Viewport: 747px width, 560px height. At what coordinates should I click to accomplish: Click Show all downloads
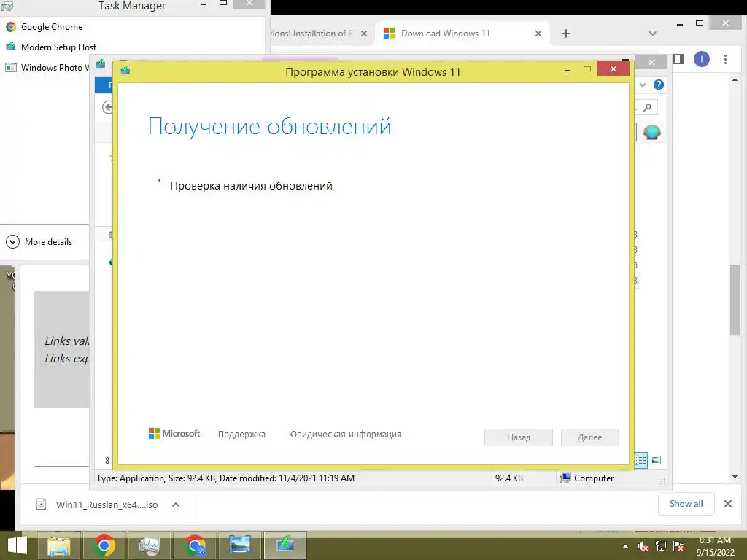click(686, 504)
